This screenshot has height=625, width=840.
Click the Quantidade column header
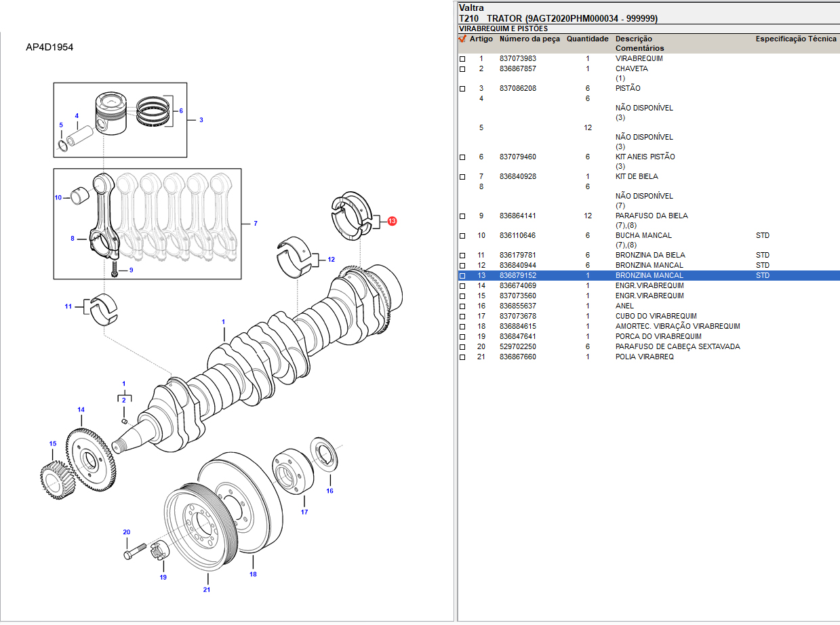(x=587, y=39)
